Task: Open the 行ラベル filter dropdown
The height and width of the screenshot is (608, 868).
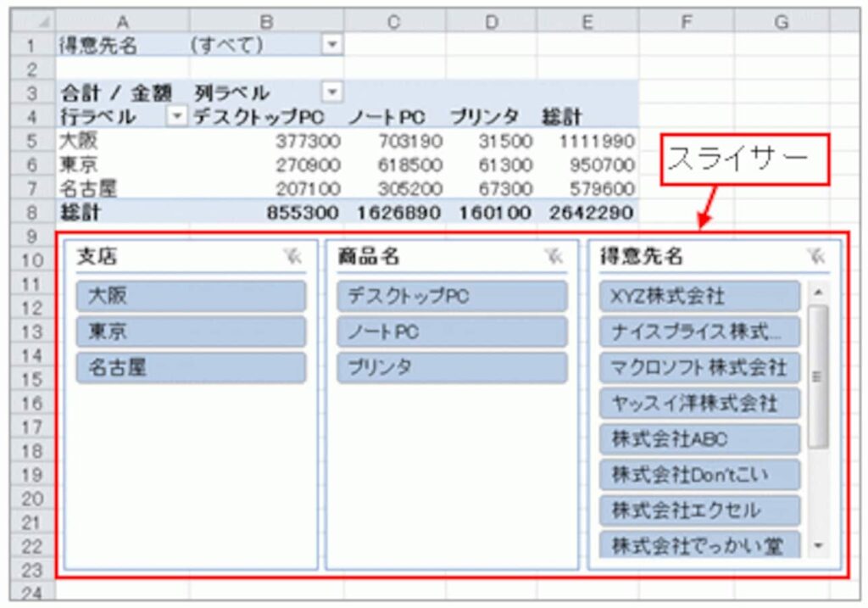Action: click(177, 116)
